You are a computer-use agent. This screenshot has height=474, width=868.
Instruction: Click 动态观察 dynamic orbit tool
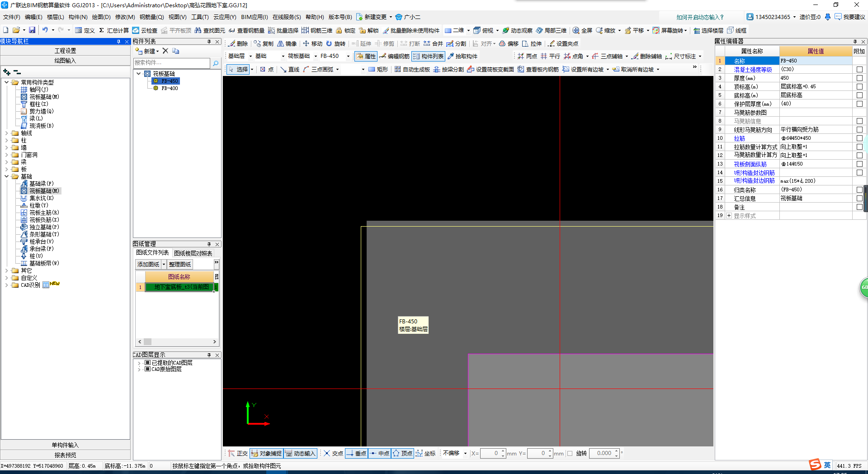click(x=517, y=30)
